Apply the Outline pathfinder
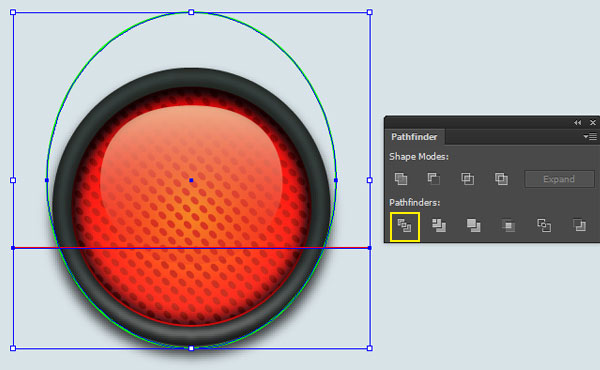 click(544, 226)
